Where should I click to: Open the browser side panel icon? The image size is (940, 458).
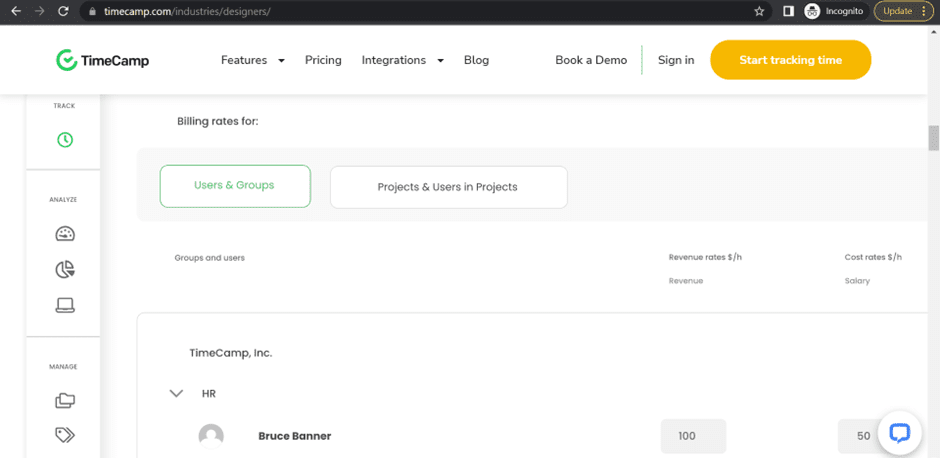[788, 11]
